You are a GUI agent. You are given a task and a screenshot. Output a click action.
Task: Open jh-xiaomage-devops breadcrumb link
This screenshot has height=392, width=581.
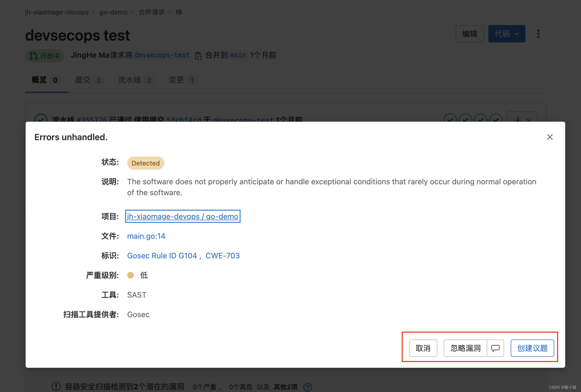click(57, 12)
